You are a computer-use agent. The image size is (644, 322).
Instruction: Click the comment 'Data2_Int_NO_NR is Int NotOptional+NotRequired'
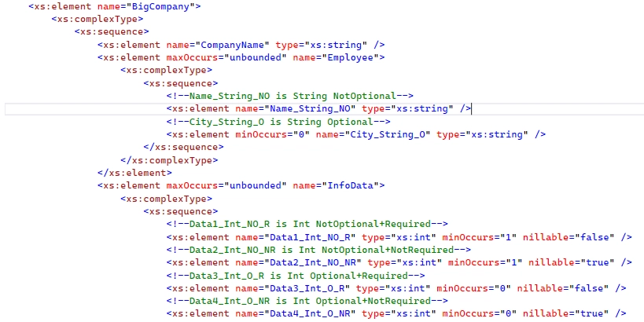pos(318,250)
